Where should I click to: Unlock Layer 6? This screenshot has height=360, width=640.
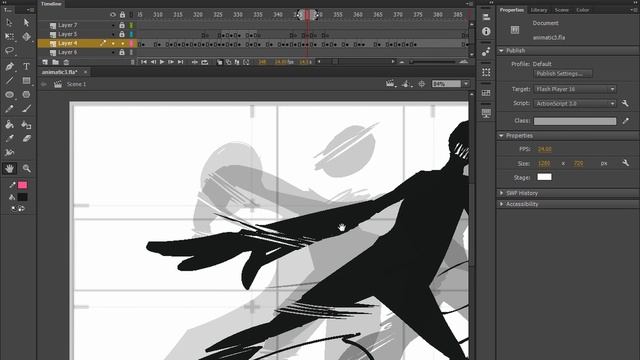tap(122, 52)
